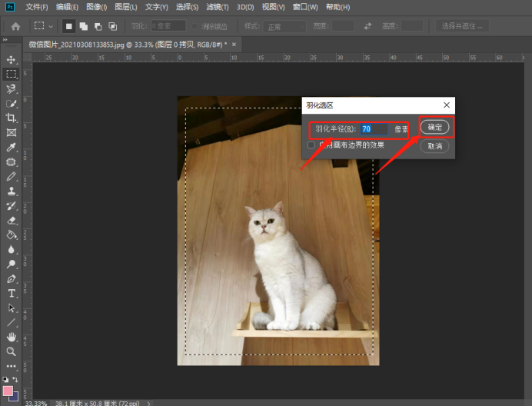Screen dimensions: 532x406
Task: Reset default foreground and background colors
Action: pos(5,380)
